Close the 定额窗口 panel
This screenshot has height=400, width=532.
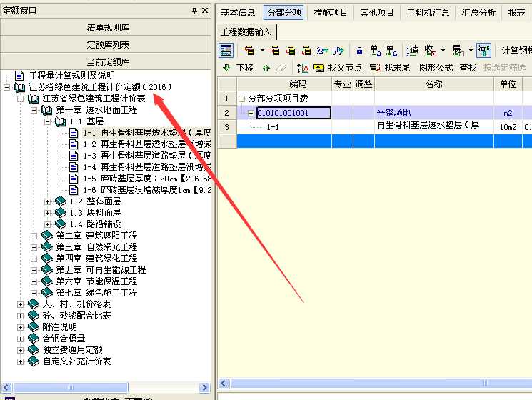coord(204,11)
